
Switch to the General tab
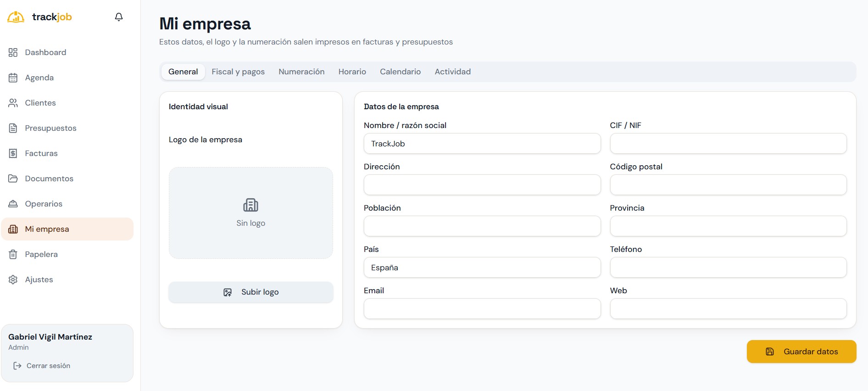click(183, 72)
